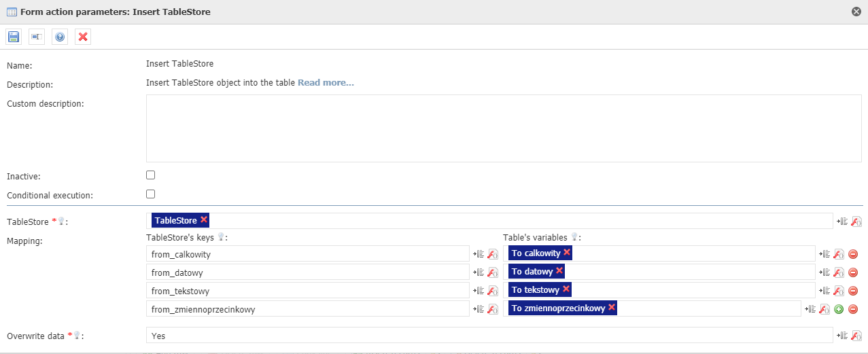The height and width of the screenshot is (354, 868).
Task: Open variable picker for To tekstowy row
Action: point(825,291)
